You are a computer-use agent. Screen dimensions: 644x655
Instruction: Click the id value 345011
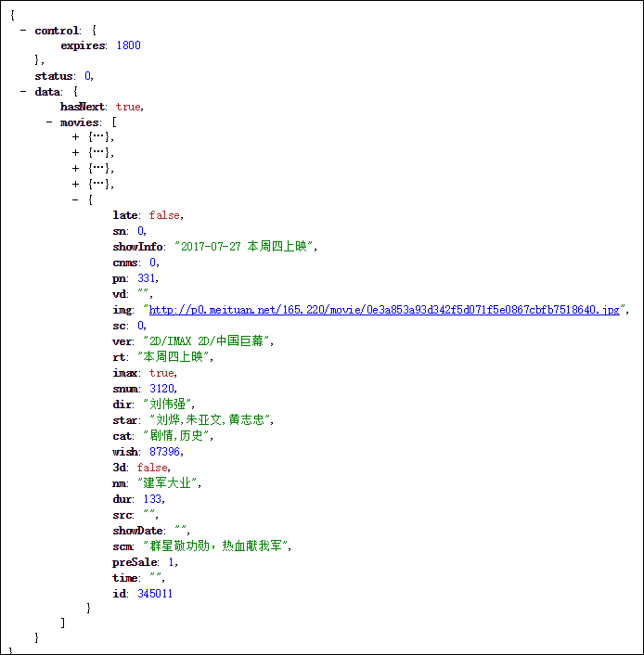[x=155, y=594]
